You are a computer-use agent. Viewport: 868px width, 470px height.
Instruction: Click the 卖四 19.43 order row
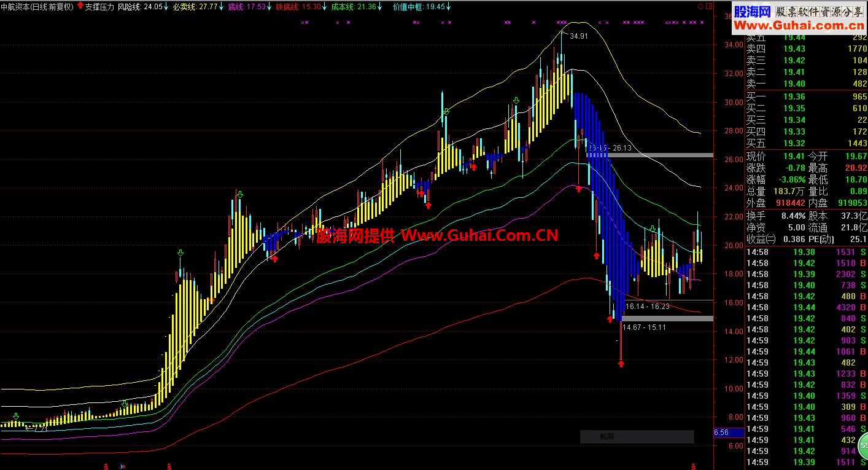pos(807,49)
